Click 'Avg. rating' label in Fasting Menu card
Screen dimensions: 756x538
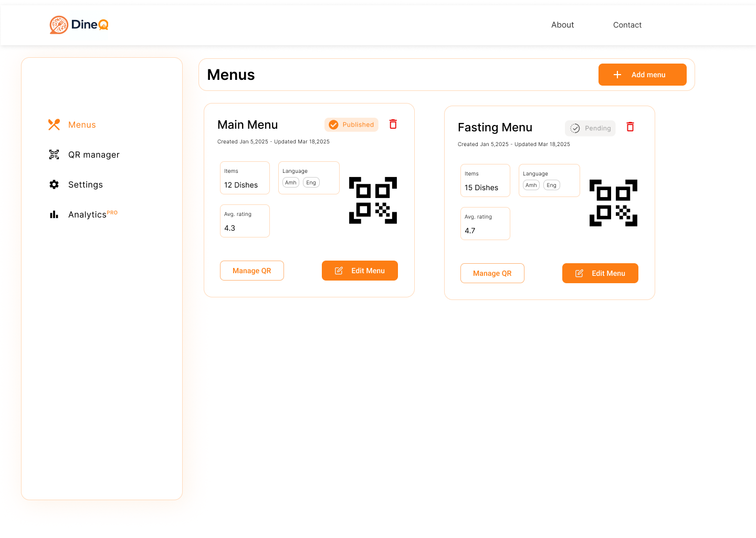tap(478, 216)
